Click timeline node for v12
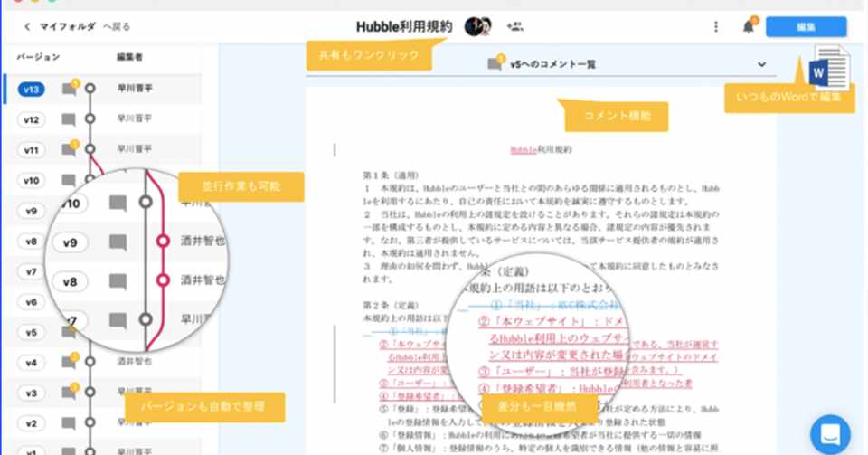Viewport: 868px width, 455px height. pyautogui.click(x=90, y=119)
